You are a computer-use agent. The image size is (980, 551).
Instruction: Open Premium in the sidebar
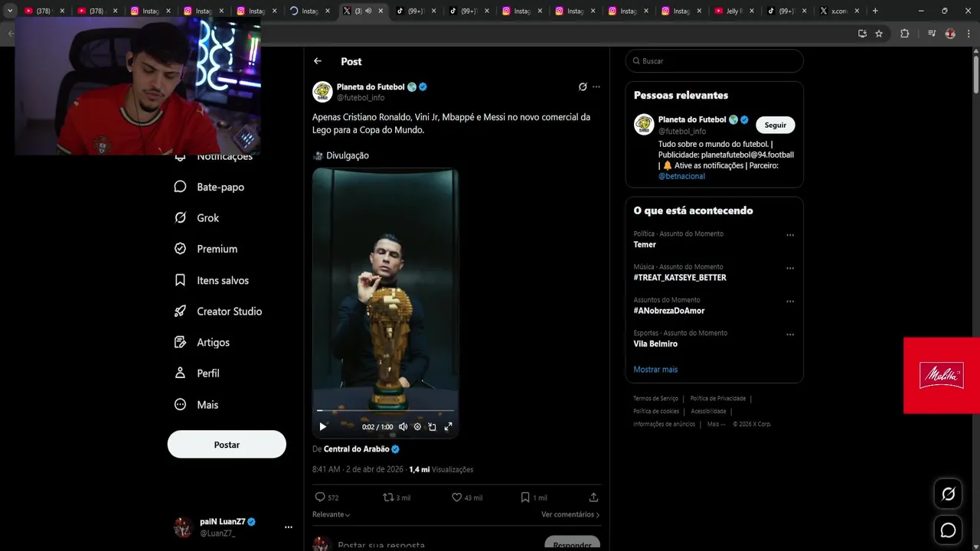tap(206, 249)
